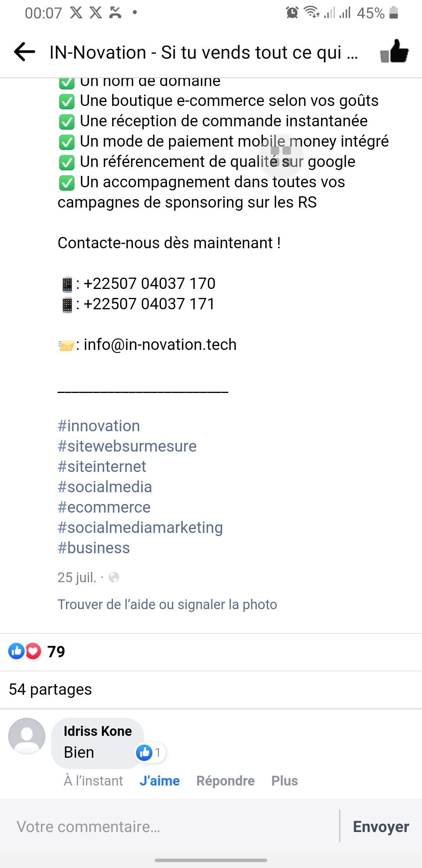Toggle J'aime on Idriss Kone's comment
The image size is (422, 868).
point(159,781)
